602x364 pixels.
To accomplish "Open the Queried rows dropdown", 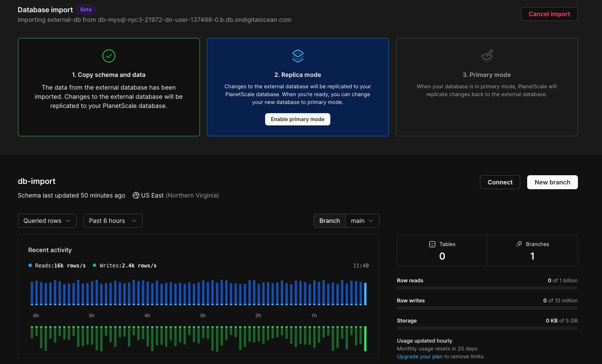I will (47, 221).
